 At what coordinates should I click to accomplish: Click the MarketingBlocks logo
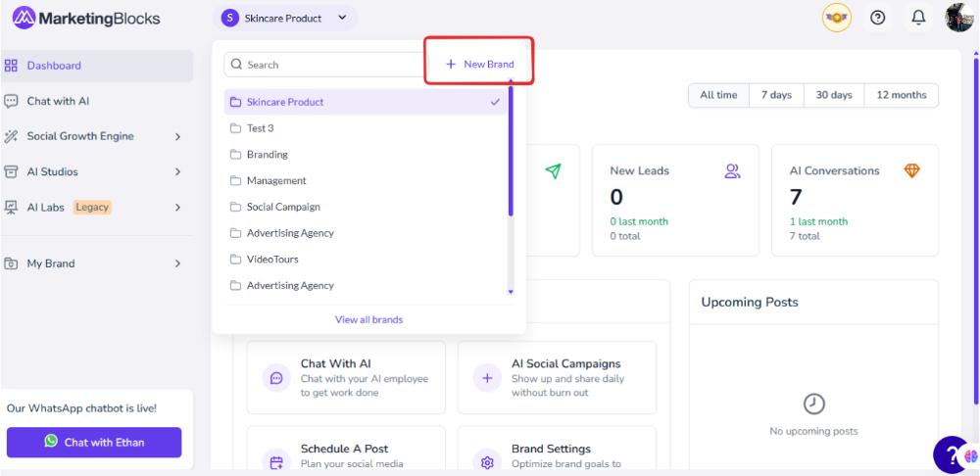tap(86, 19)
